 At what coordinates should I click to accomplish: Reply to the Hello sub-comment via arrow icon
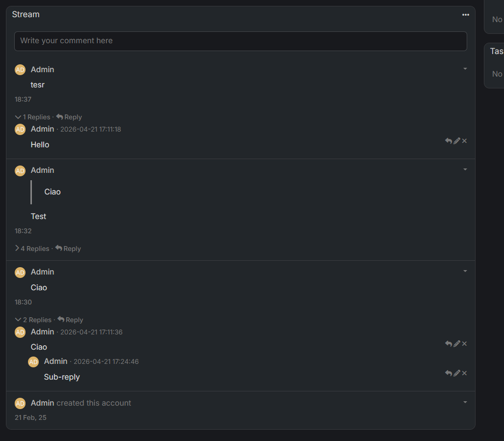pyautogui.click(x=449, y=141)
